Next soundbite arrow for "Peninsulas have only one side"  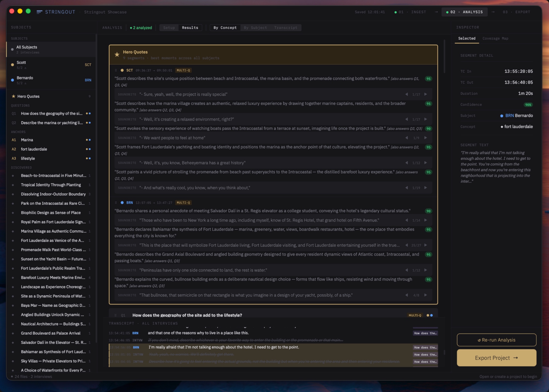coord(425,270)
